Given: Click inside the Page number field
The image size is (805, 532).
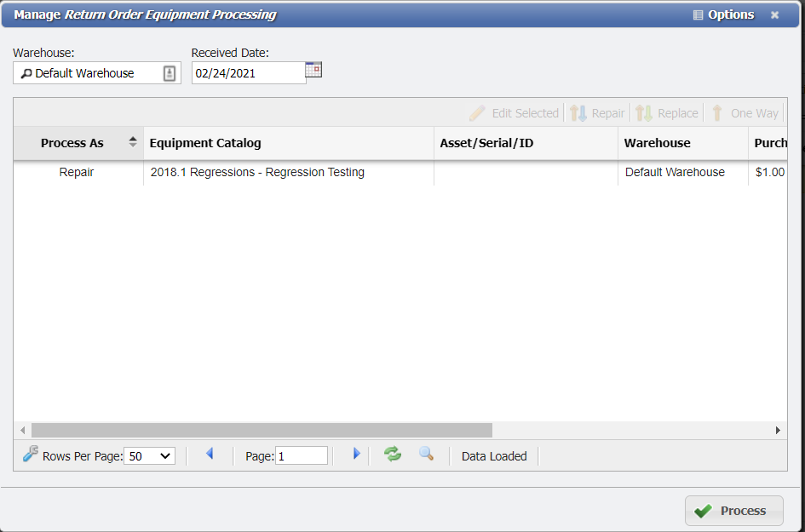Looking at the screenshot, I should pos(301,455).
